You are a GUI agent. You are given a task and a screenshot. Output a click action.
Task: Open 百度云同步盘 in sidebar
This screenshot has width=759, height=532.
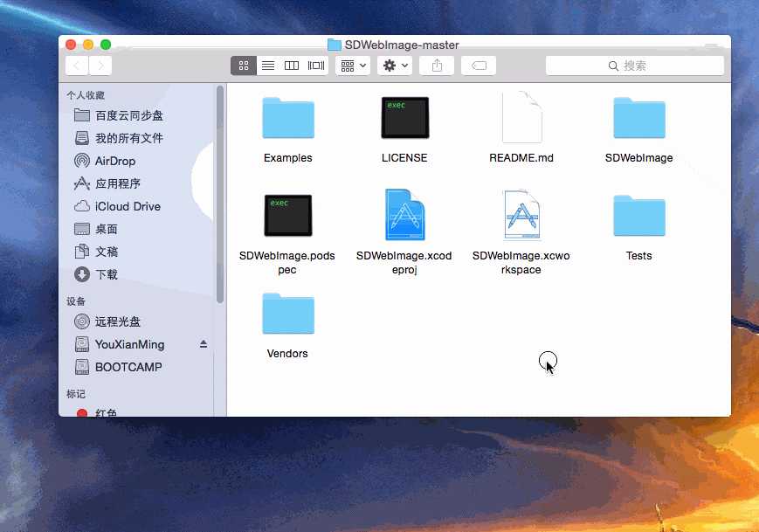tap(138, 115)
